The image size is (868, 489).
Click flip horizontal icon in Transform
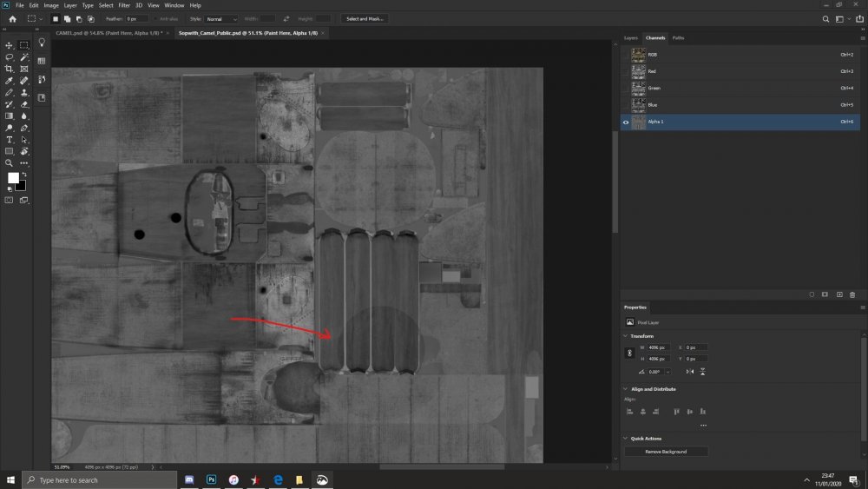(690, 372)
